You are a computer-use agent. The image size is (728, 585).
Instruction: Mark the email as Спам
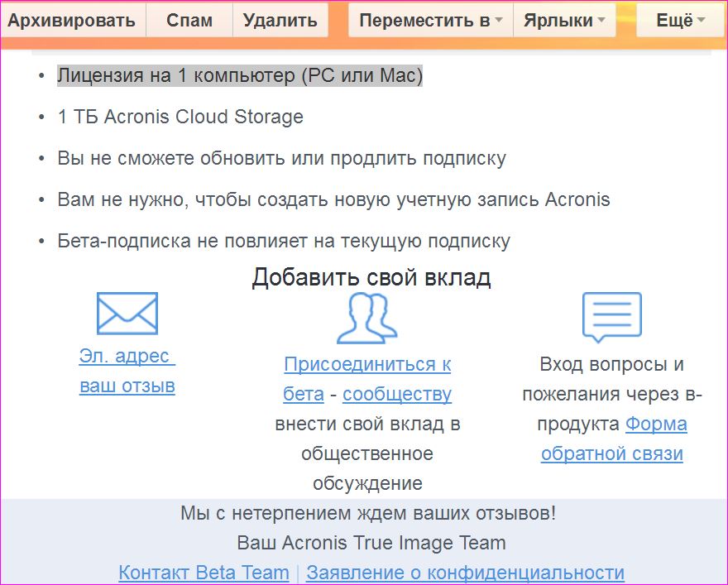click(x=189, y=21)
